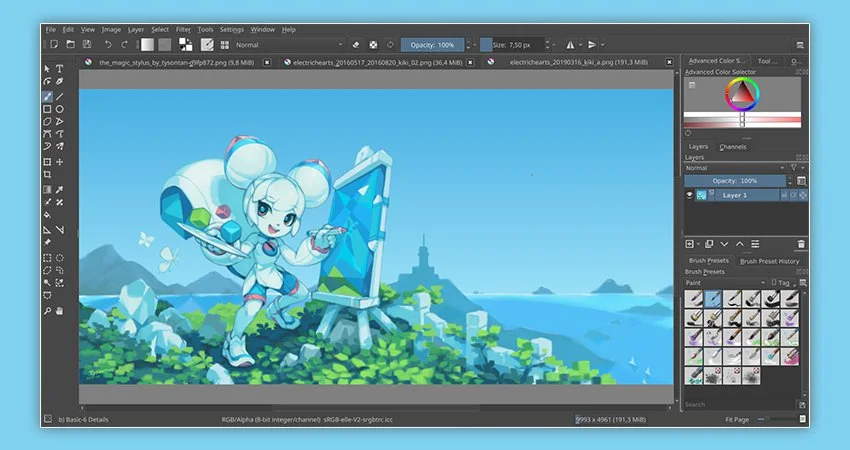Select the Multibrush tool
The height and width of the screenshot is (450, 850).
(x=60, y=146)
